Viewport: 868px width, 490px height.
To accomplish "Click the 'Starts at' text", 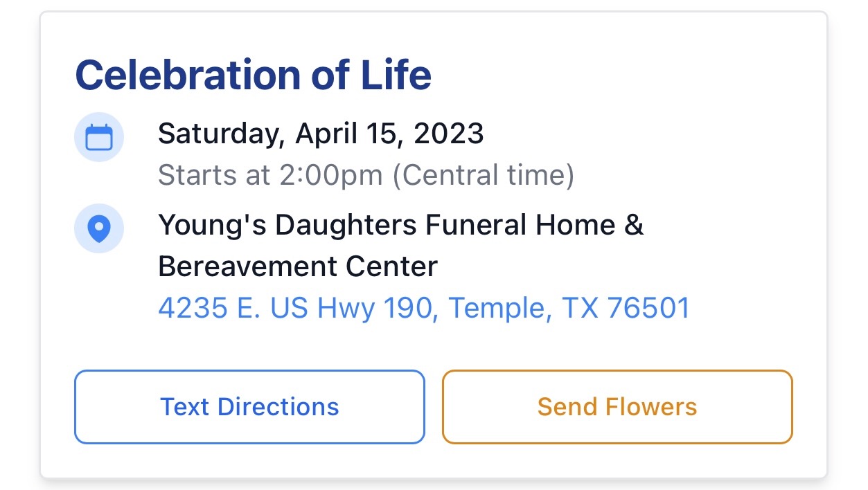I will pos(213,176).
